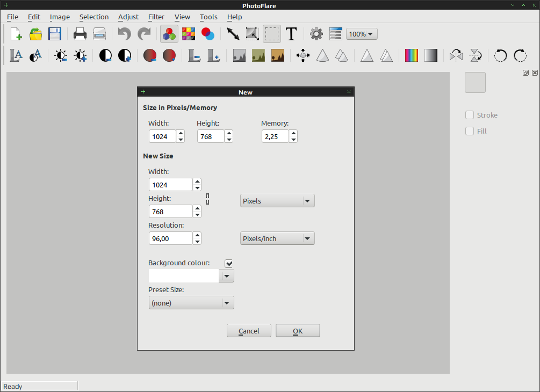Image resolution: width=540 pixels, height=392 pixels.
Task: Open the Tools menu
Action: 208,17
